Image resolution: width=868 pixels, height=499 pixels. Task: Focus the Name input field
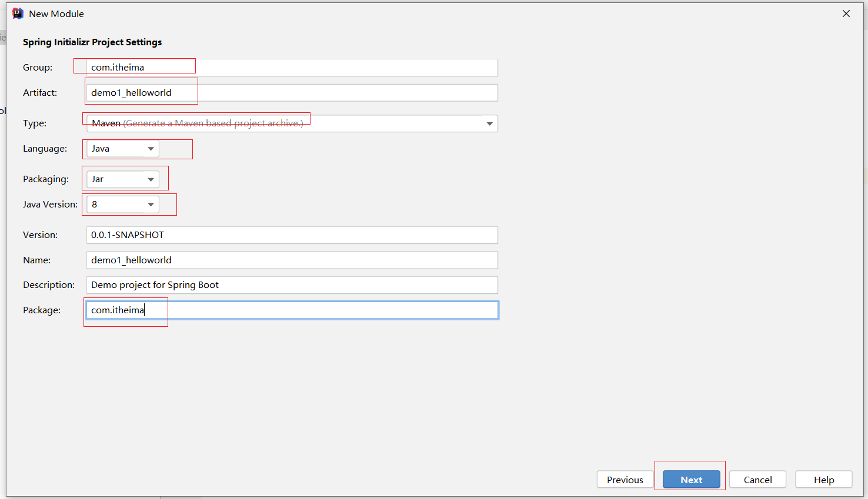[x=292, y=260]
